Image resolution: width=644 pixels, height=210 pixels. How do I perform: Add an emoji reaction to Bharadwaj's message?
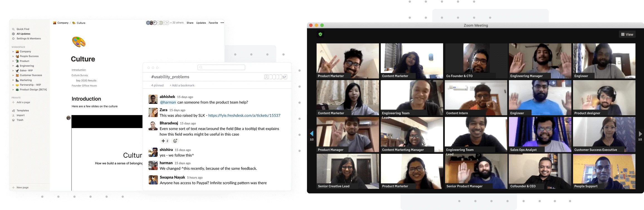coord(175,141)
